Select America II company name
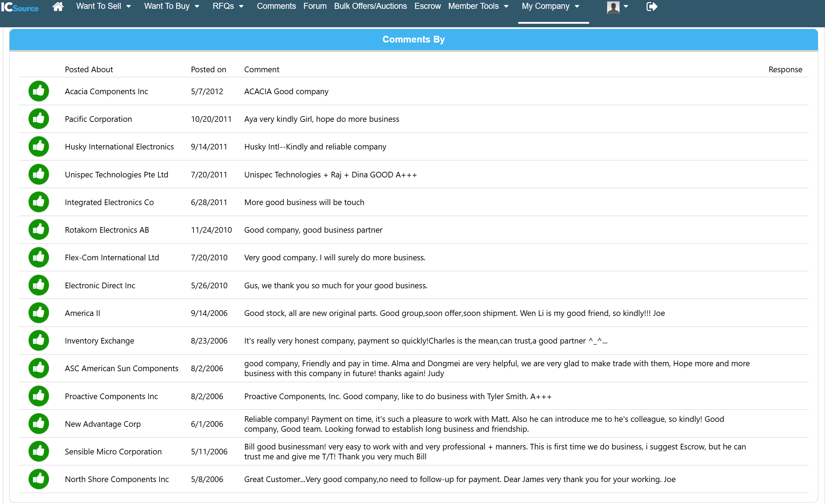 (83, 313)
